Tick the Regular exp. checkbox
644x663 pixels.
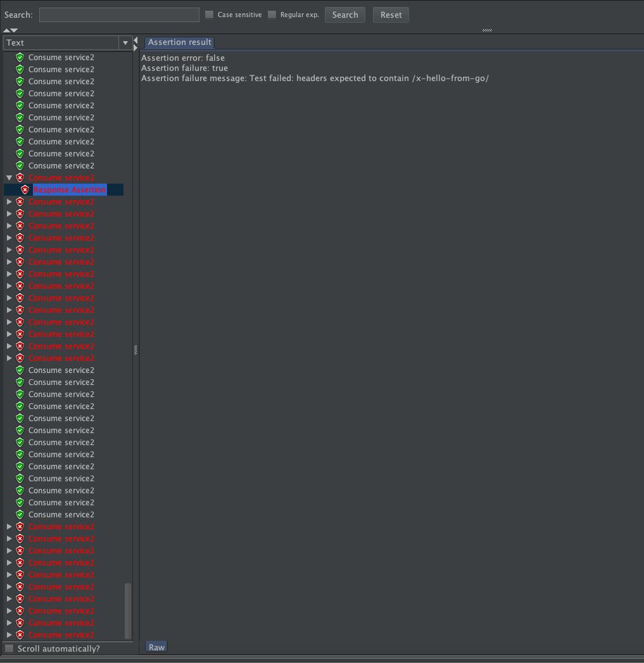[x=272, y=15]
